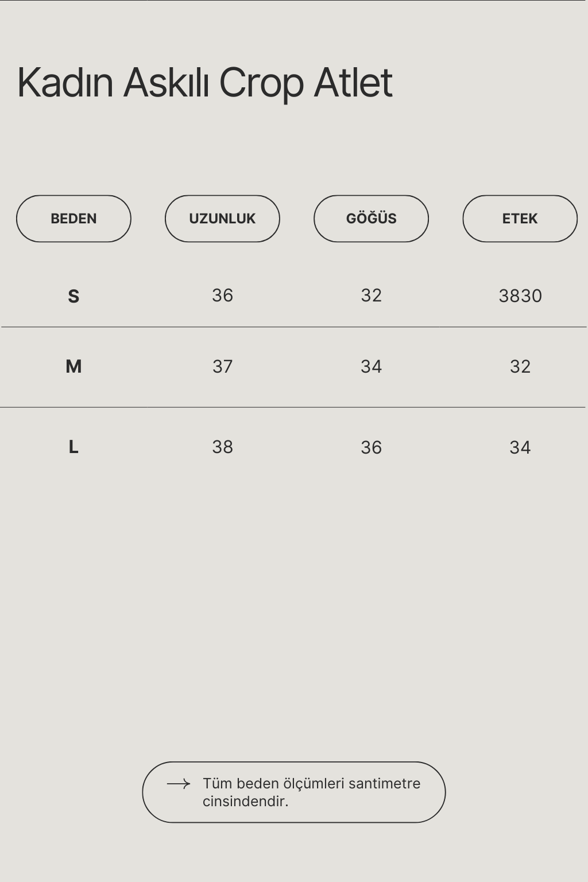Click UZUNLUK value 38 in L row
588x882 pixels.
222,447
